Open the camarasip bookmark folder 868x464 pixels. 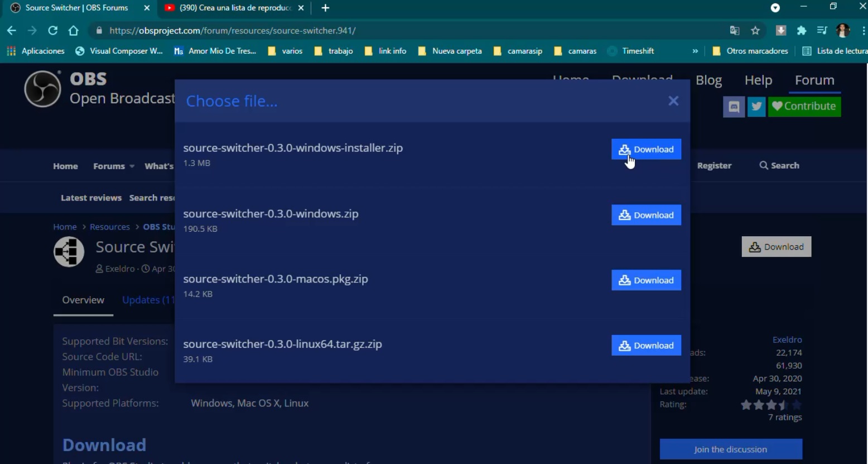(x=518, y=51)
